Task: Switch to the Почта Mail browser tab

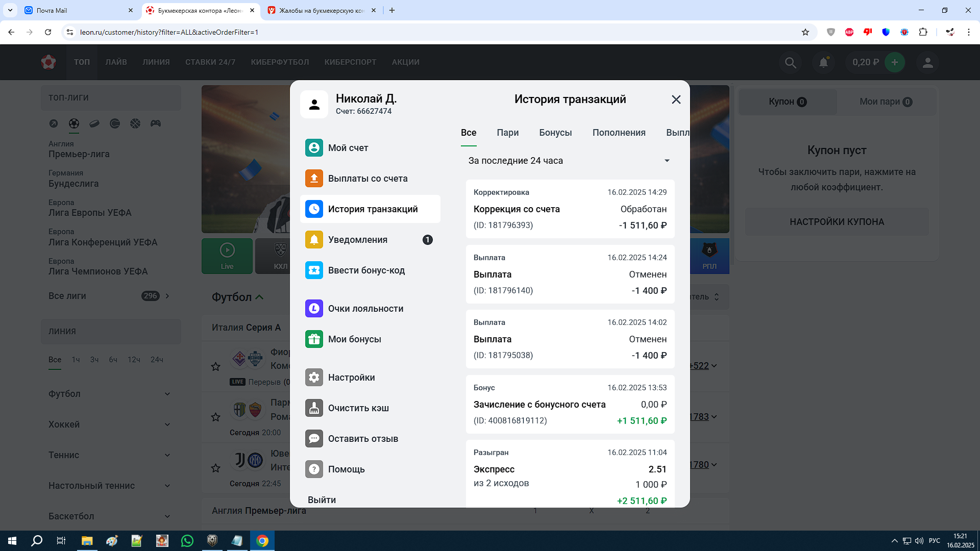Action: tap(79, 10)
